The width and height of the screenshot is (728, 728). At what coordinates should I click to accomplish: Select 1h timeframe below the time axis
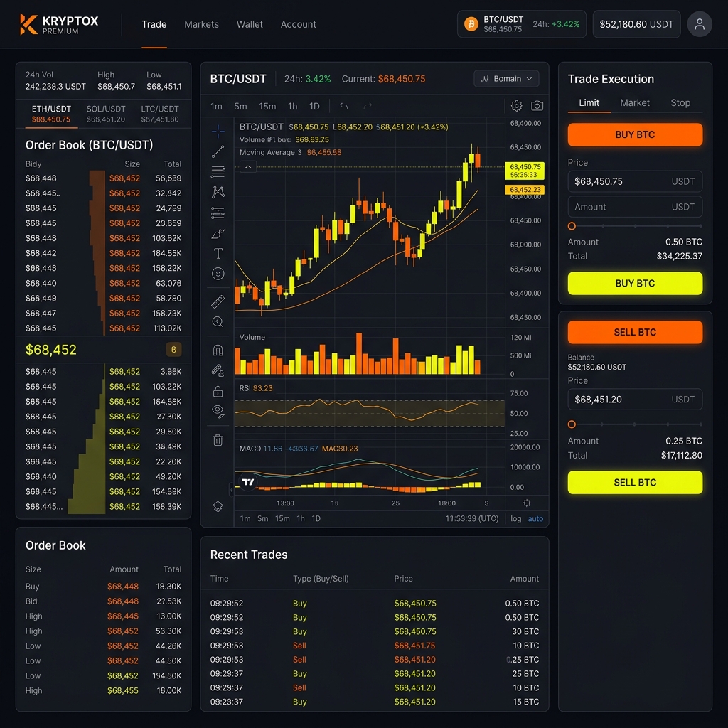301,518
